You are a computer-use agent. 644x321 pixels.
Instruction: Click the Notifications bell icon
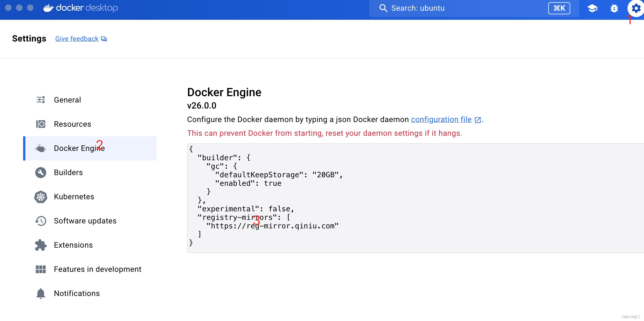point(41,293)
